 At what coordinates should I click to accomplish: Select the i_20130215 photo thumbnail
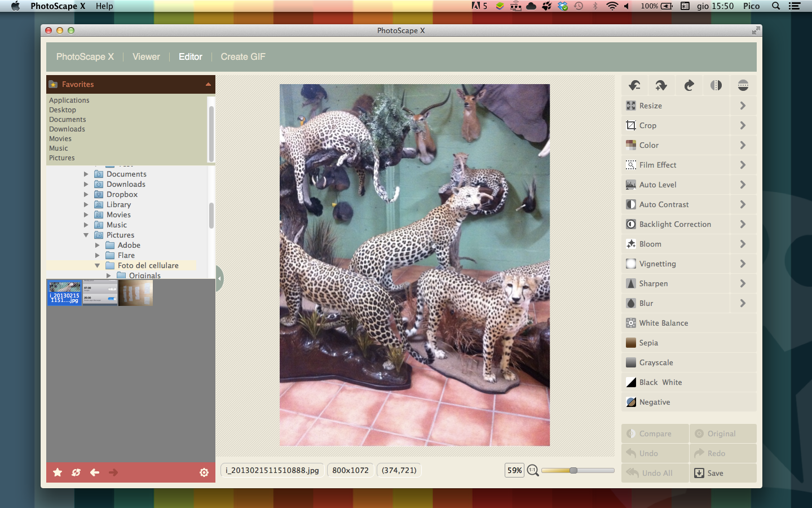click(65, 293)
